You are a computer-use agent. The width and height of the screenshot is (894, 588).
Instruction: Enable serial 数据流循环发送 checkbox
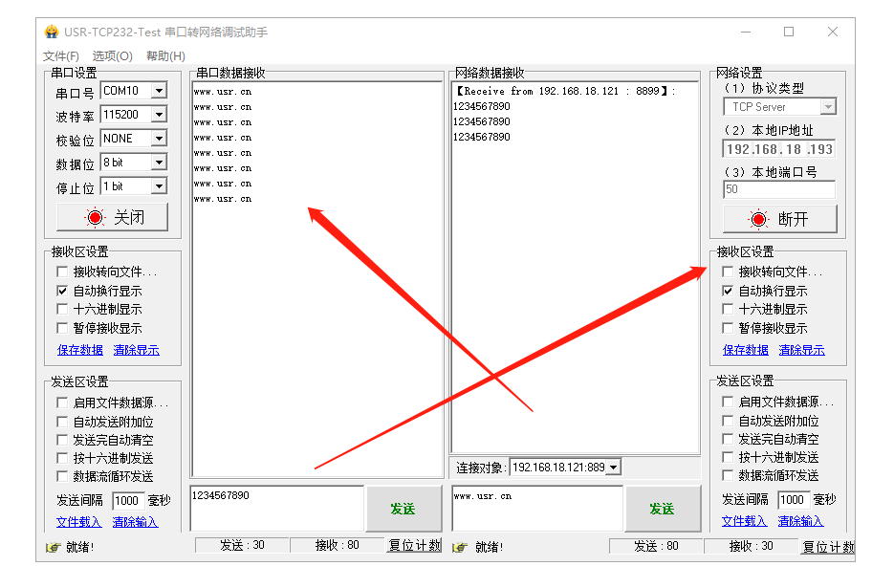pyautogui.click(x=62, y=476)
